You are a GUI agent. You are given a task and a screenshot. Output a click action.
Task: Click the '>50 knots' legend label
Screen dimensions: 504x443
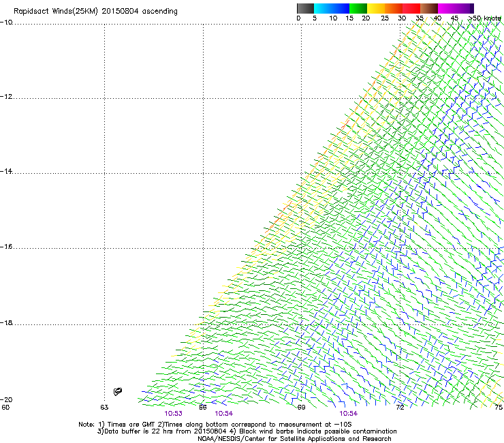(484, 18)
